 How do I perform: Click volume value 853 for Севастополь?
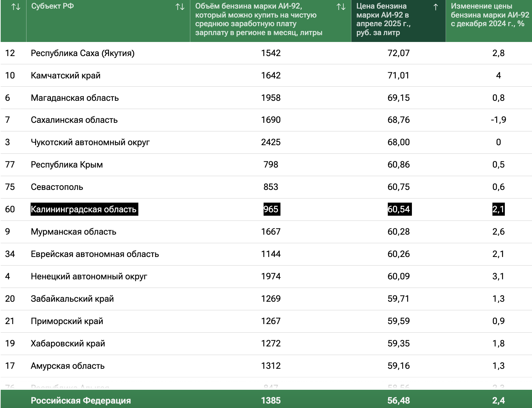point(271,187)
